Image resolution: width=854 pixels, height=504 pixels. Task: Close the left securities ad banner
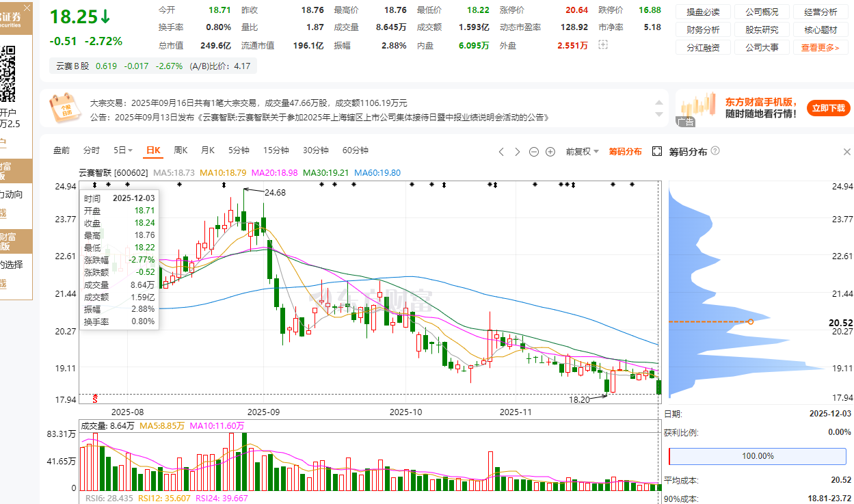(x=27, y=8)
